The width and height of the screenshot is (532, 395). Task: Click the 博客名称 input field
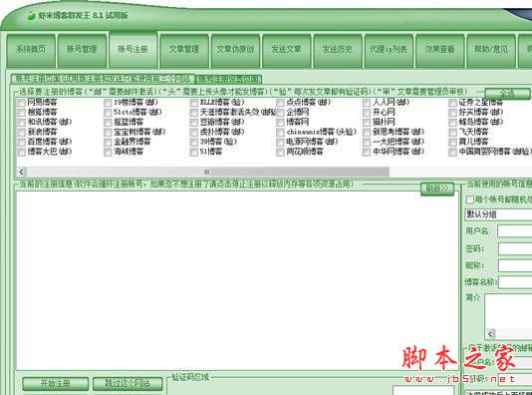[515, 282]
